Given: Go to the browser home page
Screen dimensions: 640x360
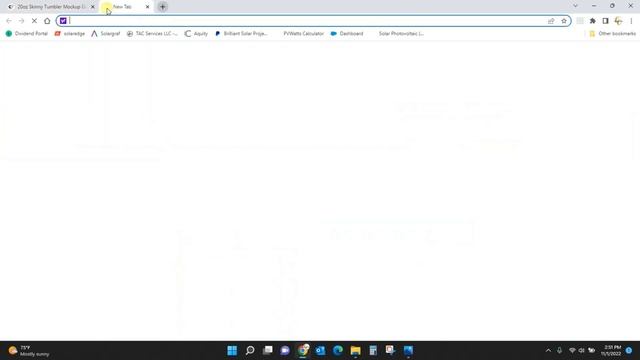Looking at the screenshot, I should tap(47, 21).
